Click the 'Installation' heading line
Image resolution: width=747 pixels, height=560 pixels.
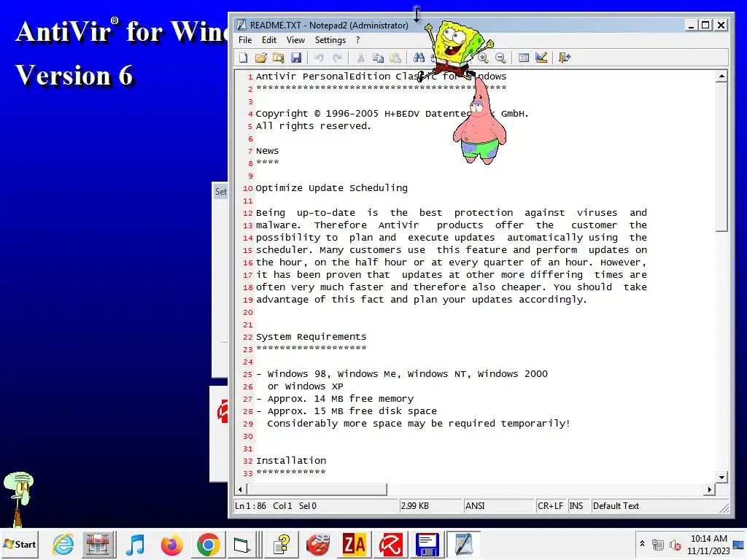[x=291, y=461]
